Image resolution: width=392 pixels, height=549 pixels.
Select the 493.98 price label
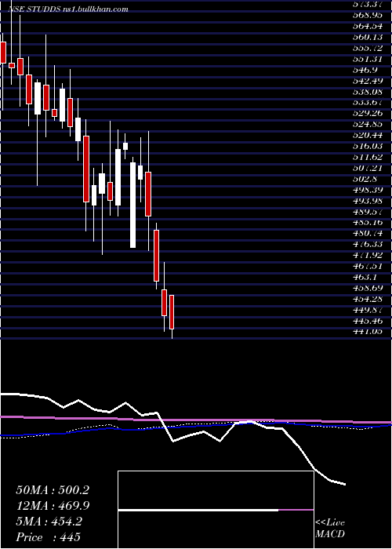[x=369, y=200]
